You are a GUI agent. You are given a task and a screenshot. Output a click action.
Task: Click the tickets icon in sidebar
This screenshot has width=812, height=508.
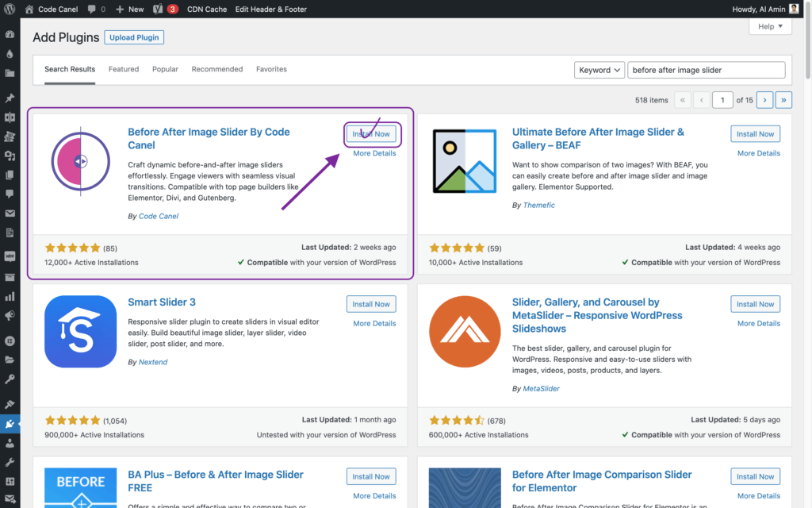pos(10,137)
